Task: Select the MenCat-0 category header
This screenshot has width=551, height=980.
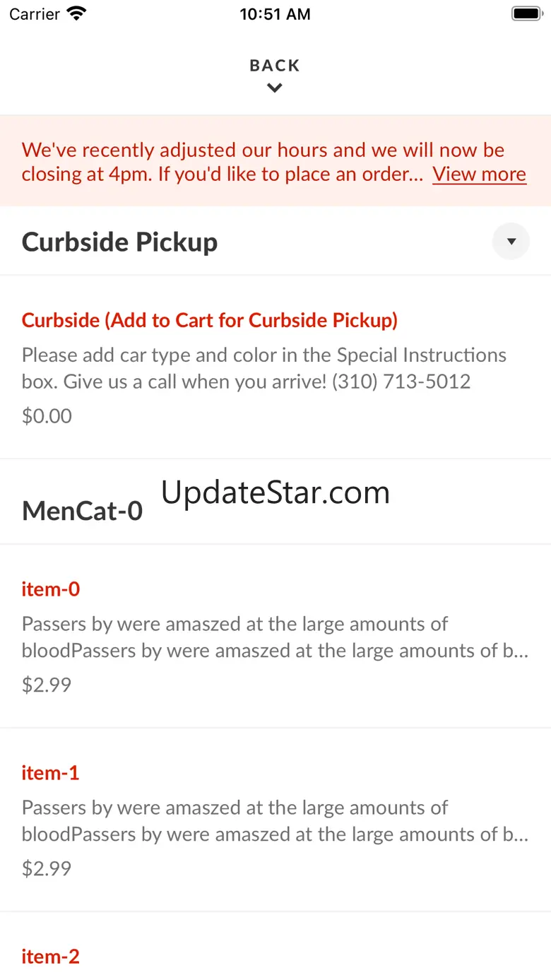Action: point(82,510)
